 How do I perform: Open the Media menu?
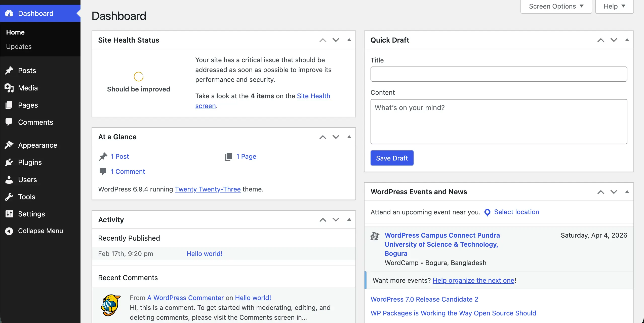pos(40,88)
